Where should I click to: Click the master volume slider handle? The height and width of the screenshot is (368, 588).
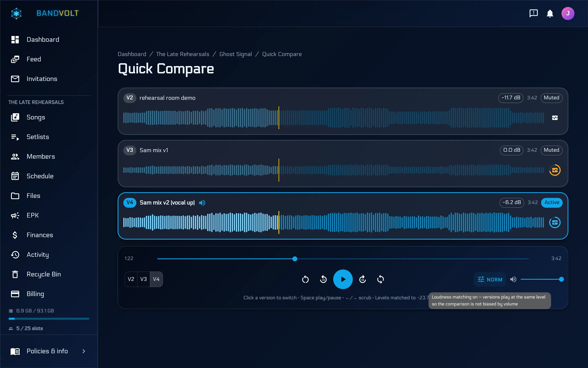click(x=561, y=279)
